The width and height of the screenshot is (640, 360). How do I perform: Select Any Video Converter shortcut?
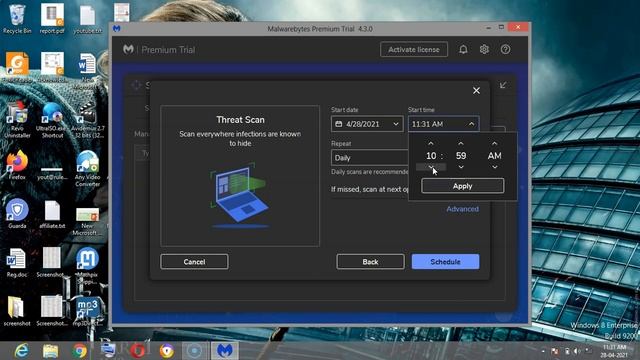point(87,168)
